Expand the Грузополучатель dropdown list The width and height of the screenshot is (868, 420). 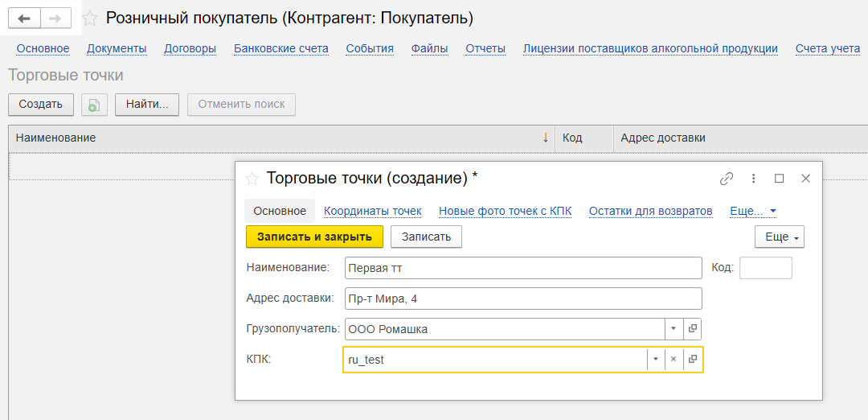[674, 328]
